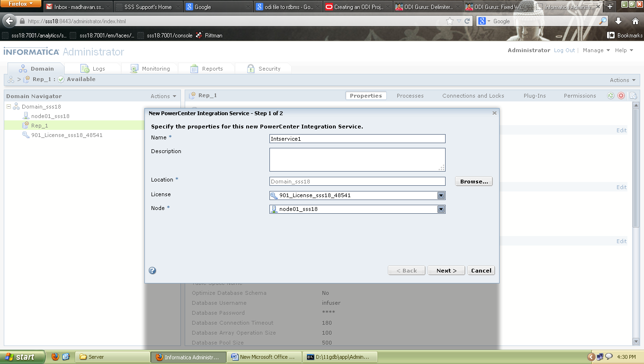644x364 pixels.
Task: Open Domain Navigator Actions dropdown
Action: pyautogui.click(x=163, y=96)
